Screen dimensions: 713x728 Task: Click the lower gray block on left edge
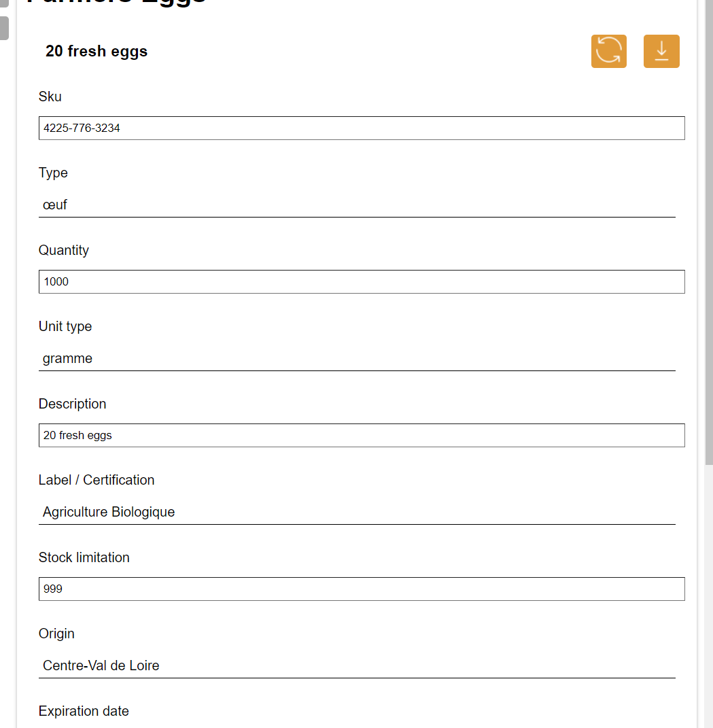tap(4, 29)
